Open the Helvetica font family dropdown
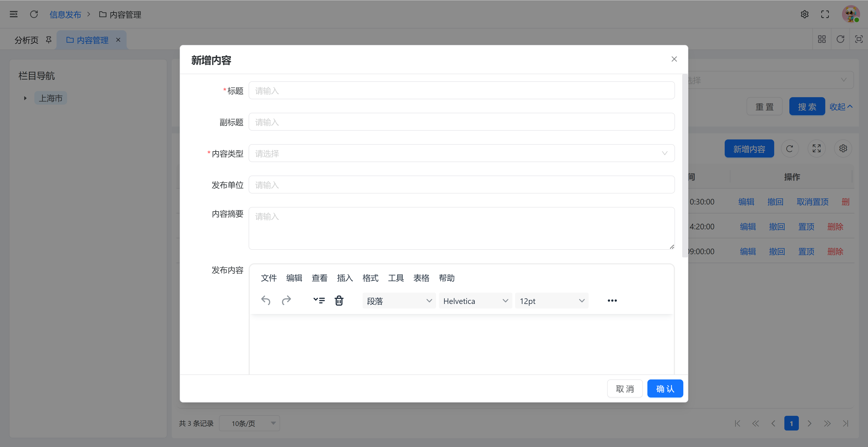The width and height of the screenshot is (868, 447). pos(475,301)
